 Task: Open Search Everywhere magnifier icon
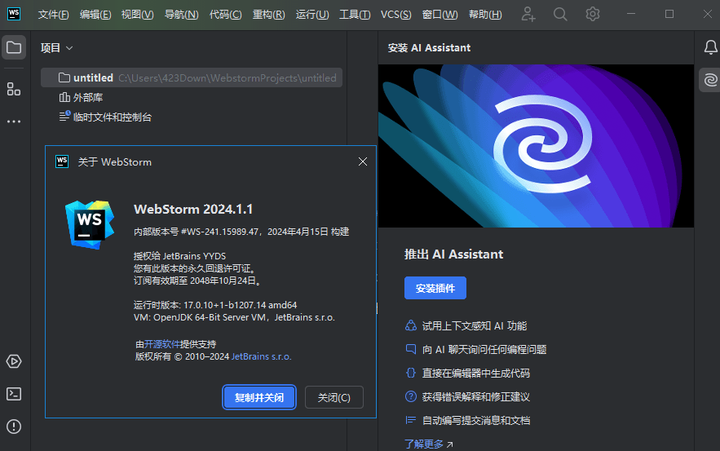pyautogui.click(x=560, y=14)
